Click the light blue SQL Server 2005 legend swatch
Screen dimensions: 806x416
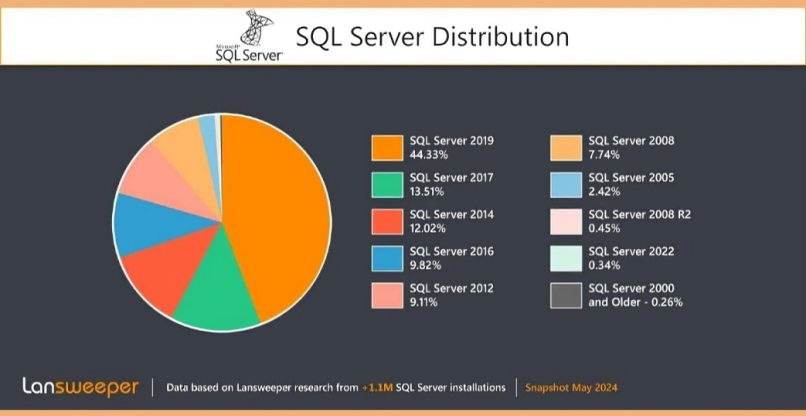tap(565, 184)
